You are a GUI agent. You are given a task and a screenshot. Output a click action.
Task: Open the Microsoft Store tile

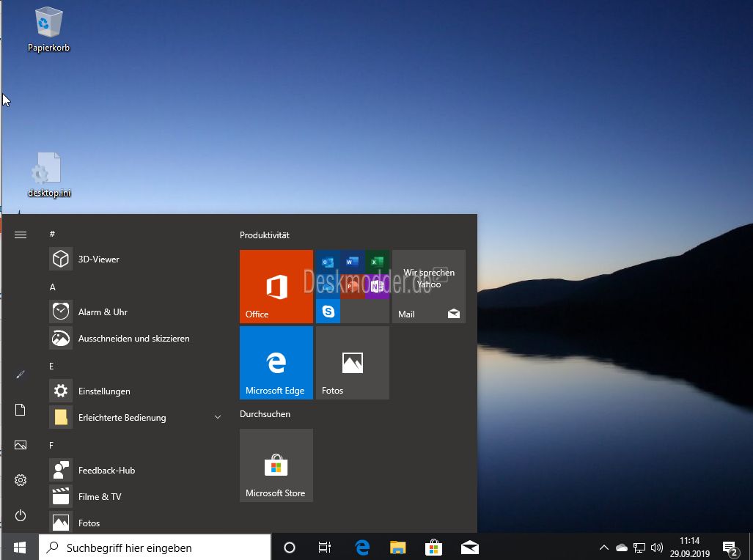click(x=276, y=465)
